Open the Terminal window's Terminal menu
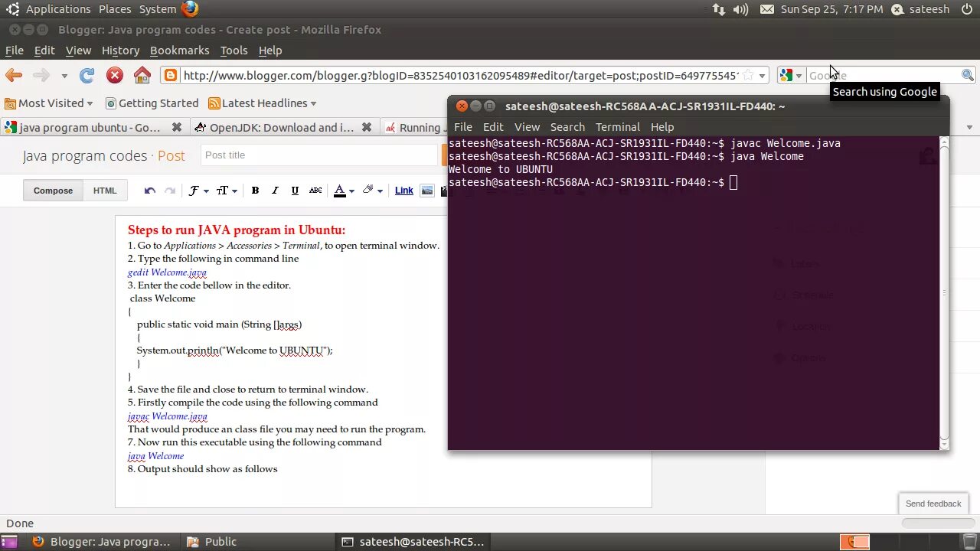The width and height of the screenshot is (980, 551). click(617, 127)
